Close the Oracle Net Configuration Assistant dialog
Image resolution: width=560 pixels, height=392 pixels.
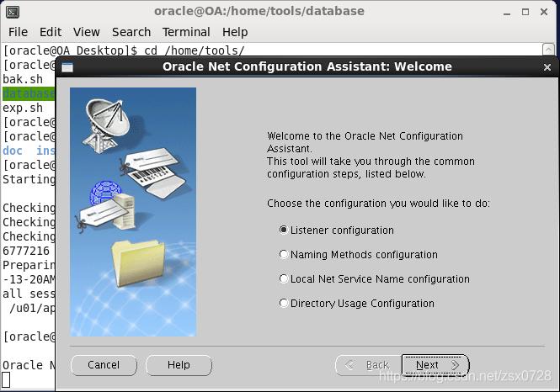(x=547, y=67)
